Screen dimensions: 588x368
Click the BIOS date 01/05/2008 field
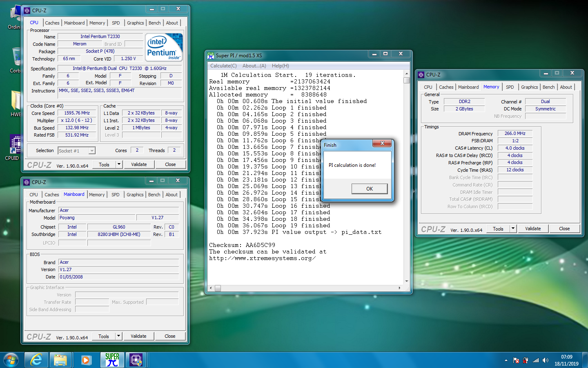119,277
